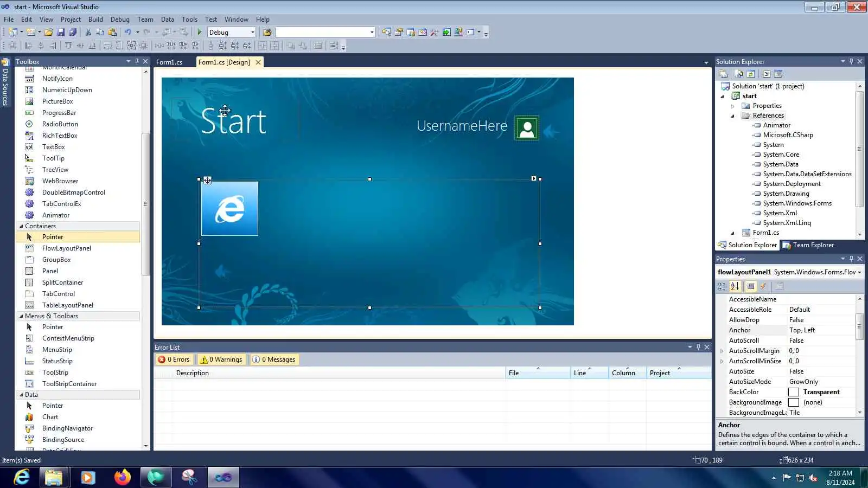Choose the Chart control in Toolbox
The width and height of the screenshot is (868, 488).
[x=50, y=417]
